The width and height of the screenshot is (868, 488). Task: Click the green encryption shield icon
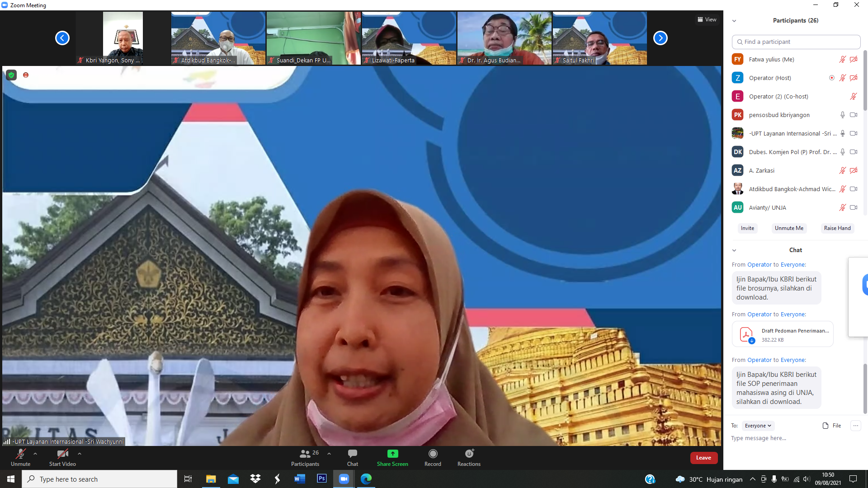tap(11, 75)
